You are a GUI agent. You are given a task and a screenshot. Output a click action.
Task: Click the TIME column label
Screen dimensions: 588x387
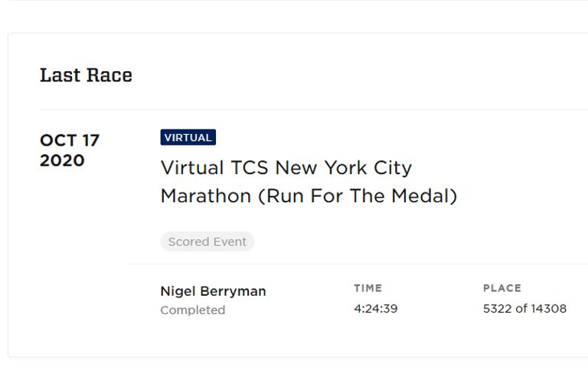(367, 289)
